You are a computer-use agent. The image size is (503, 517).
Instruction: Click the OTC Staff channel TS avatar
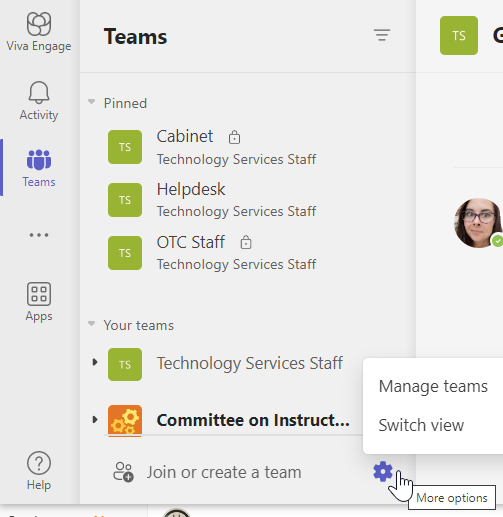[125, 253]
